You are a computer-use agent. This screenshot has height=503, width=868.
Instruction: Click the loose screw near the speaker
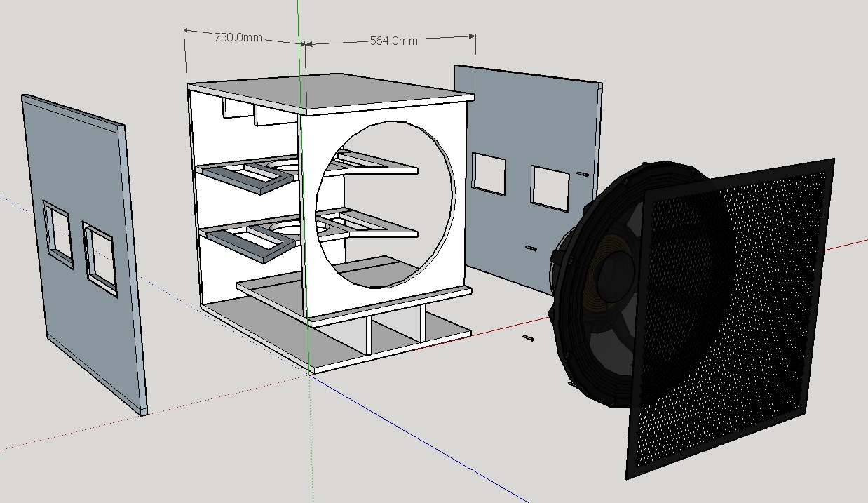pyautogui.click(x=529, y=338)
